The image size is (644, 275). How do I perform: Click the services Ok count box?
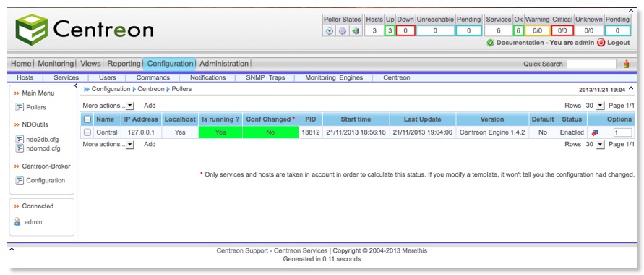tap(518, 31)
